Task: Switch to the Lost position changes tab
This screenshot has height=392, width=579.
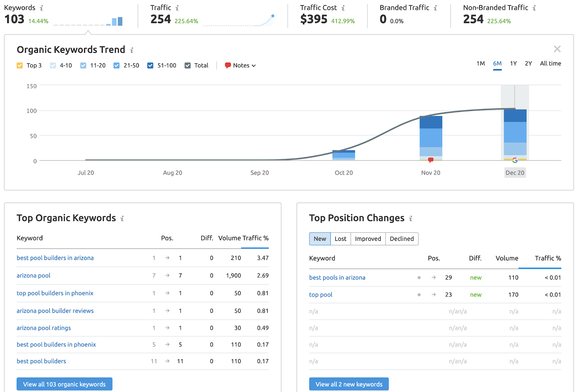Action: click(x=341, y=239)
